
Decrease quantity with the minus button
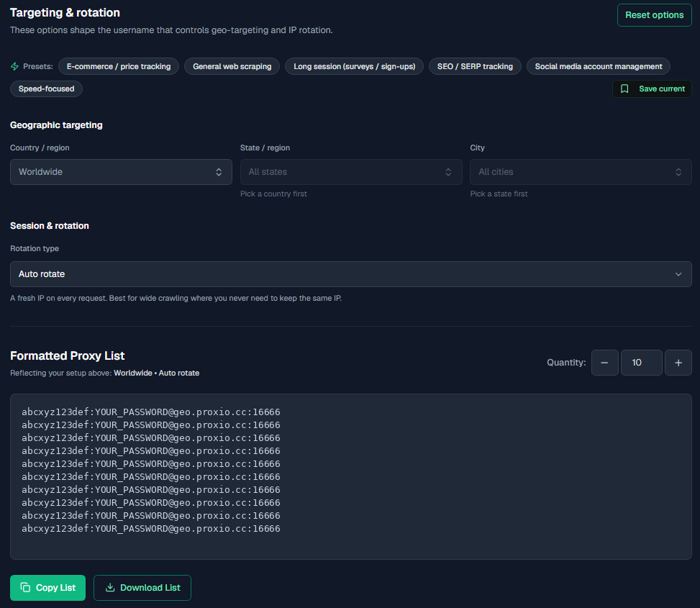pyautogui.click(x=604, y=363)
